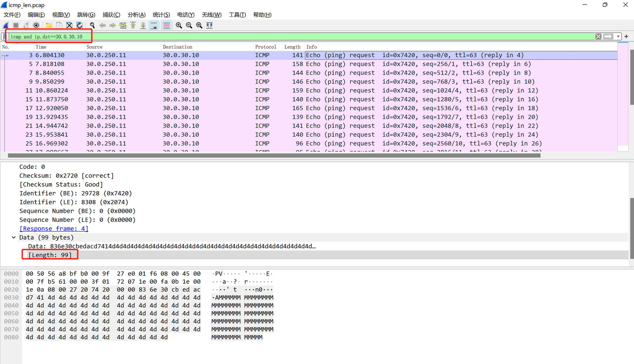Toggle auto scroll during live capture
The image size is (634, 364).
(154, 25)
